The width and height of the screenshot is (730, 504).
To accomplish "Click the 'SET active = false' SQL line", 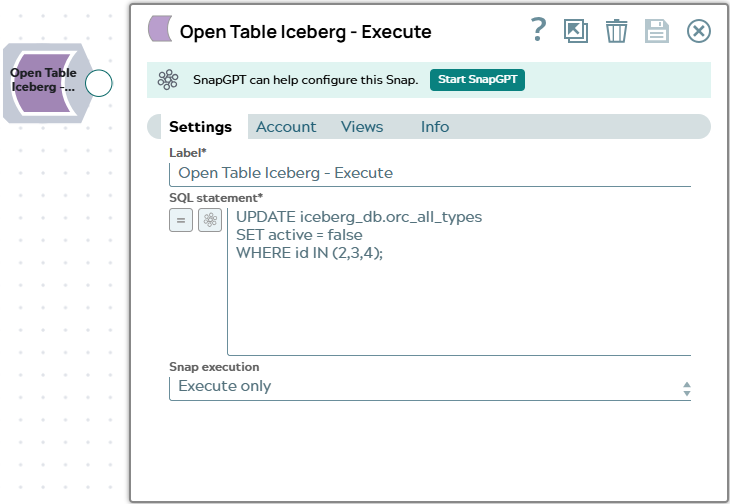I will 299,235.
